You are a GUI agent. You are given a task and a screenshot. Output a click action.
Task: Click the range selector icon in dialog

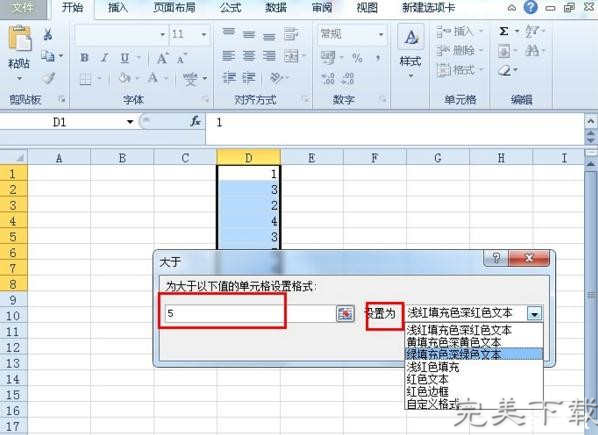(x=345, y=314)
